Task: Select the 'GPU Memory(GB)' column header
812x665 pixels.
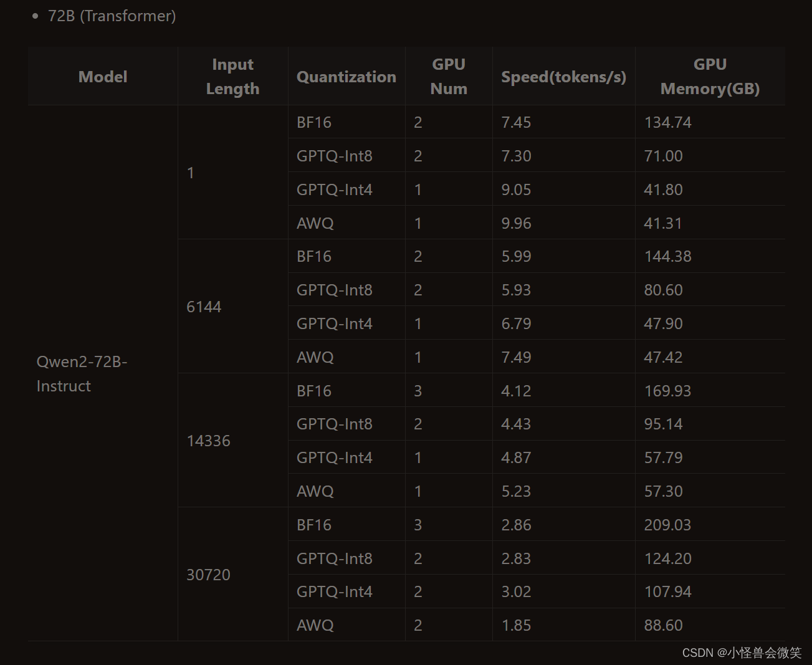Action: (710, 77)
